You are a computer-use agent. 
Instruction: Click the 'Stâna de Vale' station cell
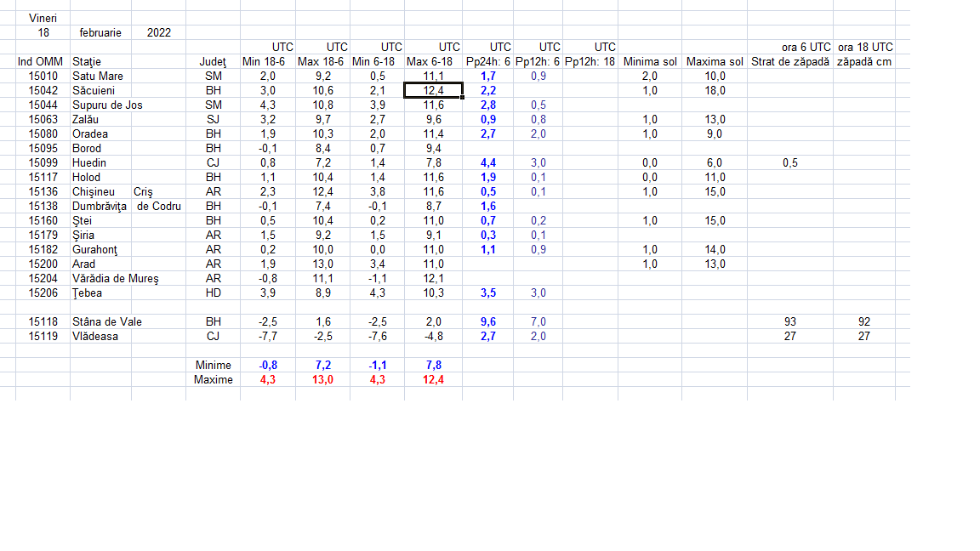tap(107, 321)
